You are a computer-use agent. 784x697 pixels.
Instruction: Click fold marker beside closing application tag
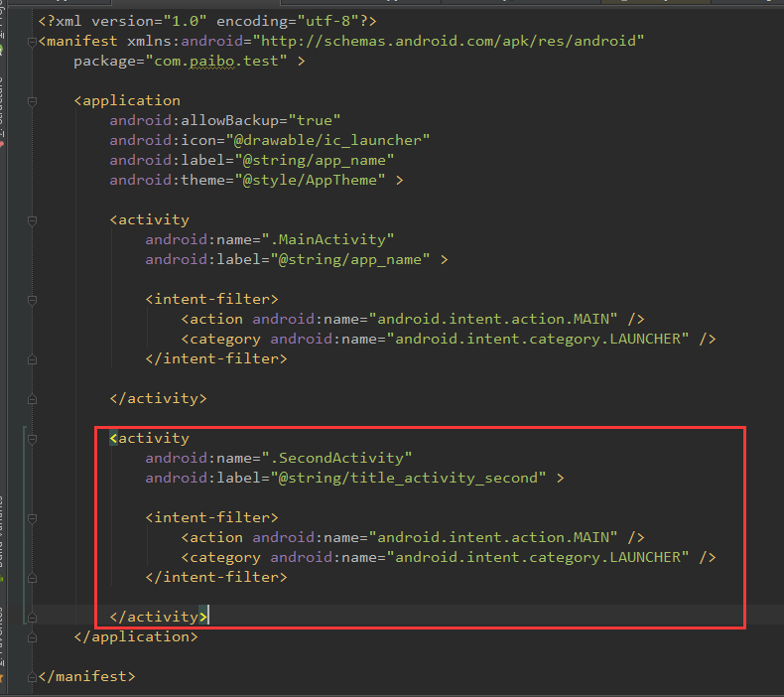[32, 638]
